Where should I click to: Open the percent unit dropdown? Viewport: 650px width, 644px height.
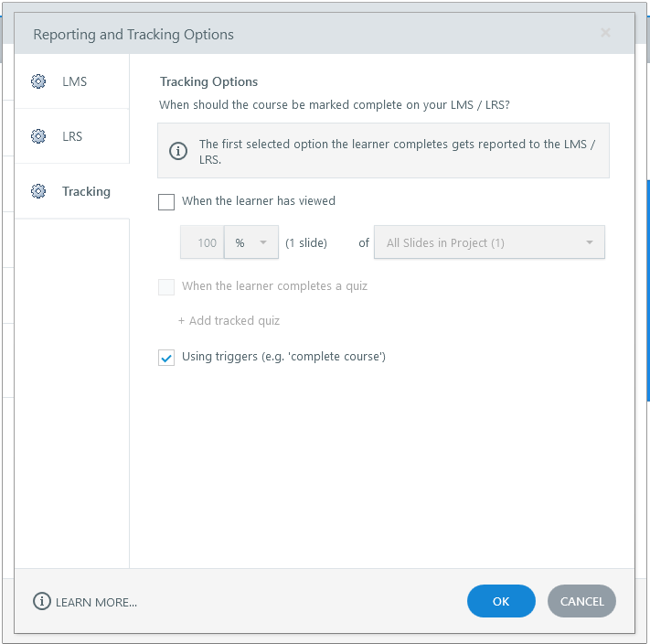[x=251, y=243]
